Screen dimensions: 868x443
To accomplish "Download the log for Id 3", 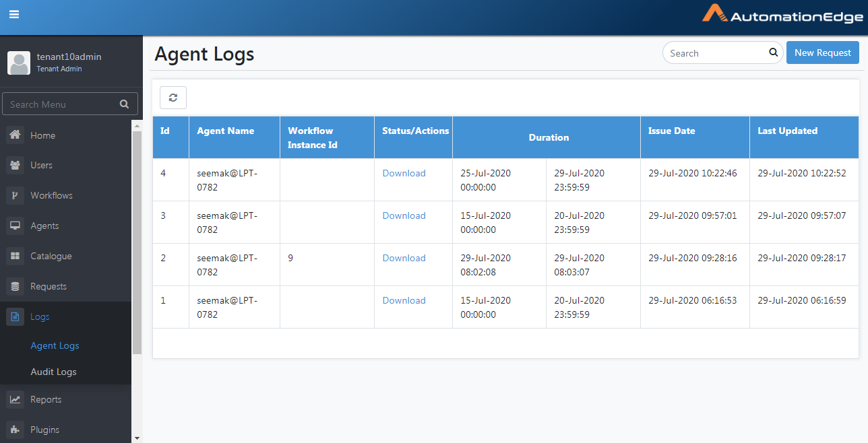I will pos(404,215).
